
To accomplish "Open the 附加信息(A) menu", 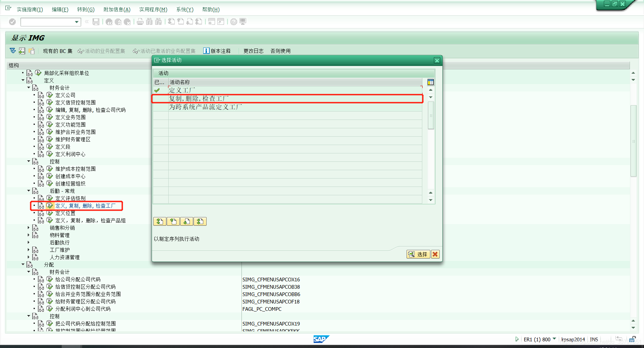I will click(117, 10).
